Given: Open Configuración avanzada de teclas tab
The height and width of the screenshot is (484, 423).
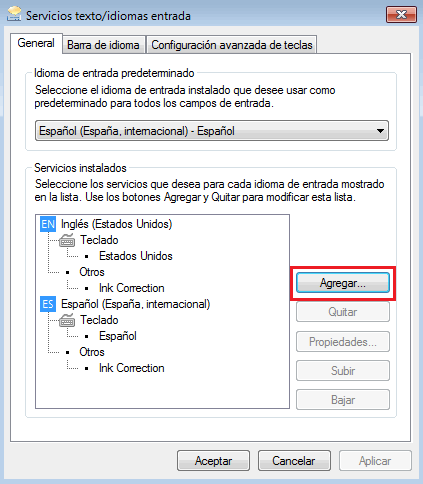Looking at the screenshot, I should point(232,45).
